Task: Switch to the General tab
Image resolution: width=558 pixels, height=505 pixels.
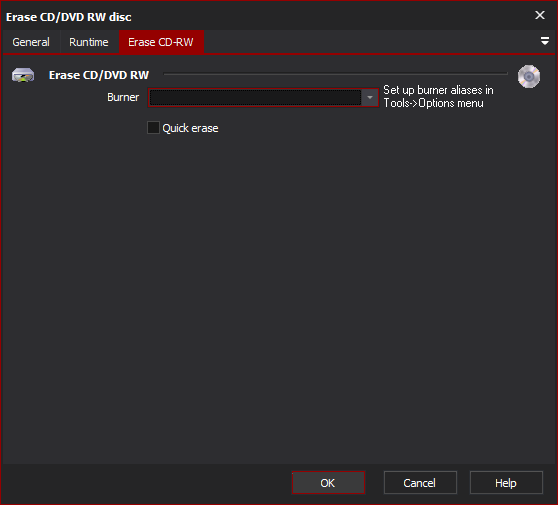Action: pos(31,42)
